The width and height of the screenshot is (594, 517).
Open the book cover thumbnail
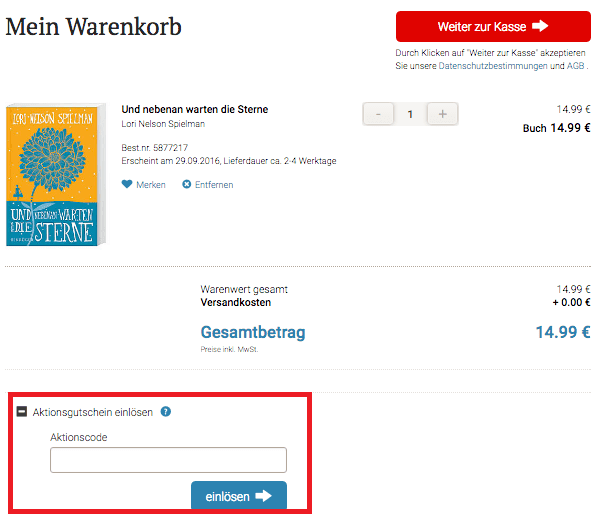56,174
